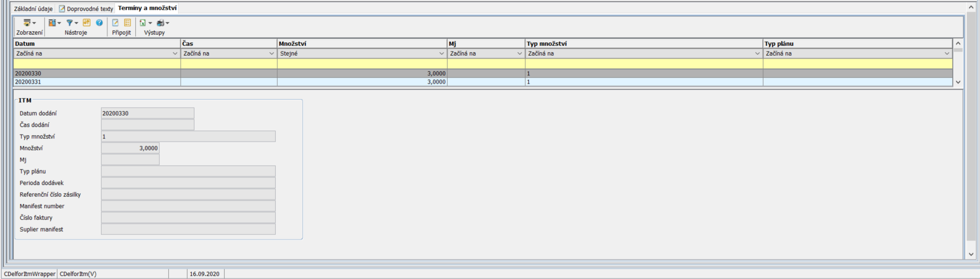Sort by the Typ množství column header
Screen dimensions: 980x279
click(x=643, y=44)
